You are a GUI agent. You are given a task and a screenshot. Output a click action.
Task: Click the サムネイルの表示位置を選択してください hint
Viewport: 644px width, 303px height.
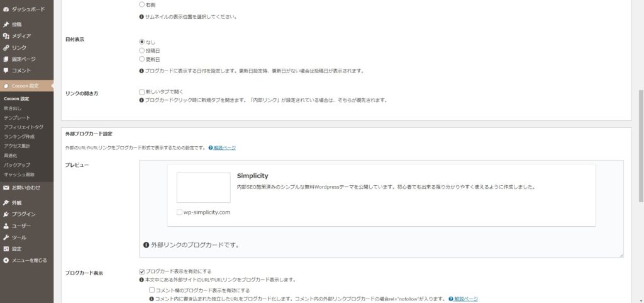(x=188, y=17)
